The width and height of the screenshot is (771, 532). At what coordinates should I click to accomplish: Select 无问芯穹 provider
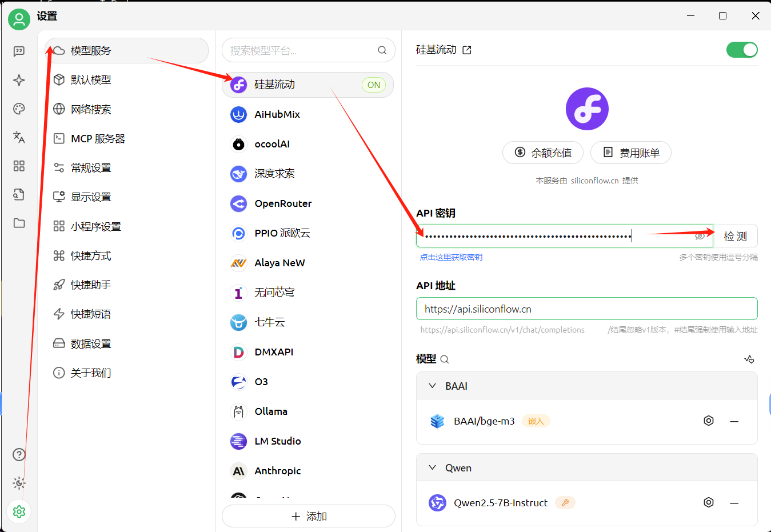pyautogui.click(x=308, y=293)
